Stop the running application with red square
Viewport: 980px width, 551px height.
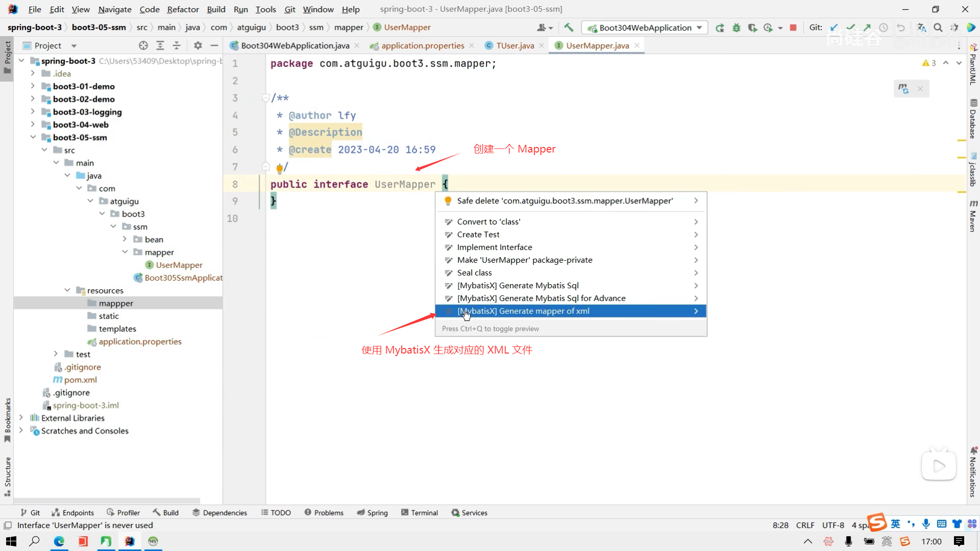click(x=793, y=28)
